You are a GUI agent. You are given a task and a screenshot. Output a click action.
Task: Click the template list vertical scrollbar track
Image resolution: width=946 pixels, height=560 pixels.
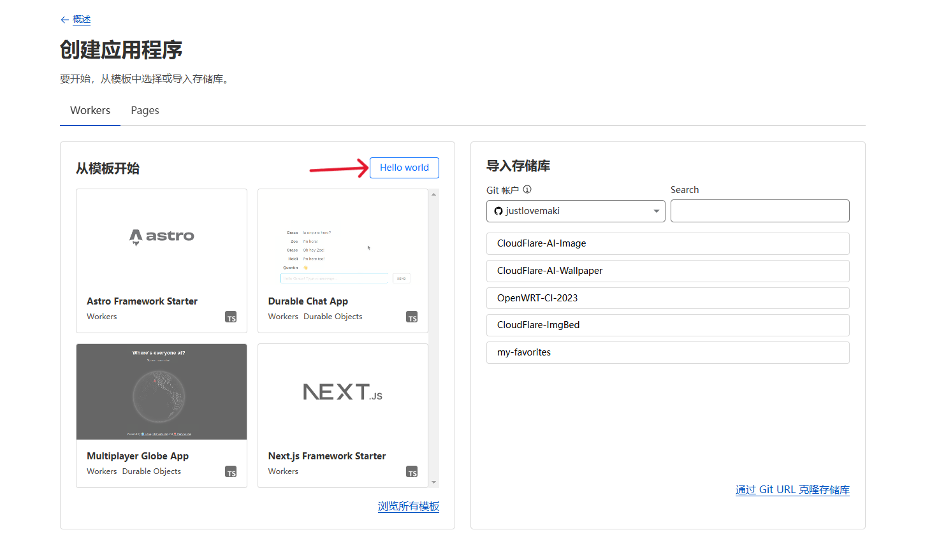pos(434,338)
